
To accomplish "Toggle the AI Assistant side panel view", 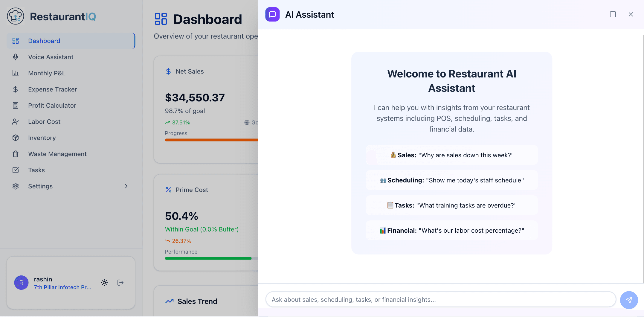I will pyautogui.click(x=613, y=14).
